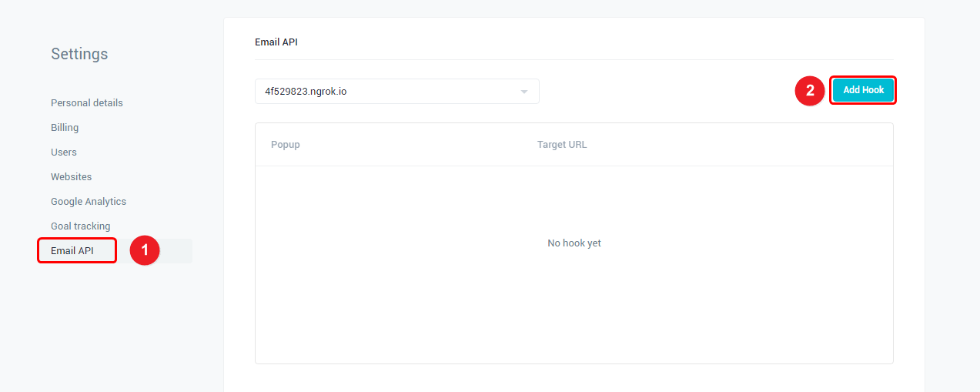The image size is (980, 392).
Task: Click the red step 1 badge
Action: 145,250
